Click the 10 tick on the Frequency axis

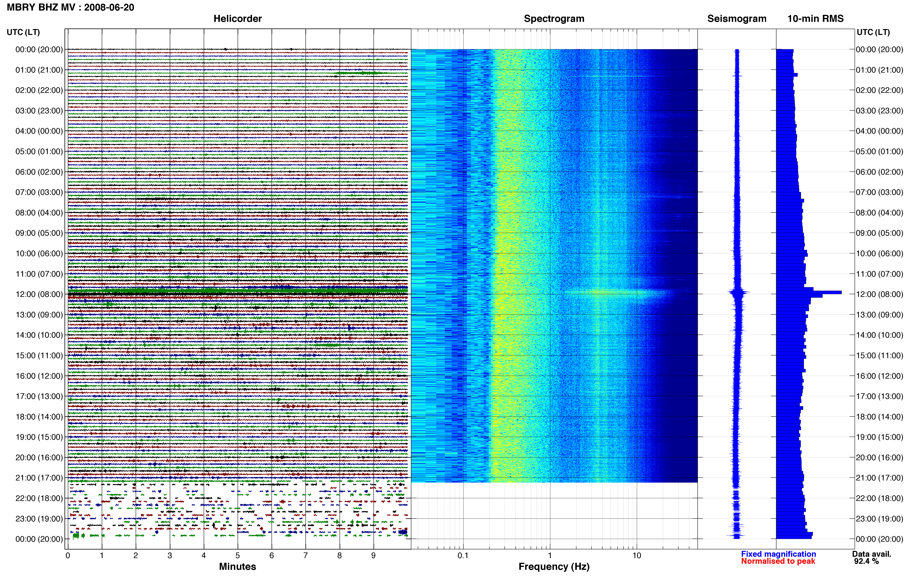tap(637, 556)
